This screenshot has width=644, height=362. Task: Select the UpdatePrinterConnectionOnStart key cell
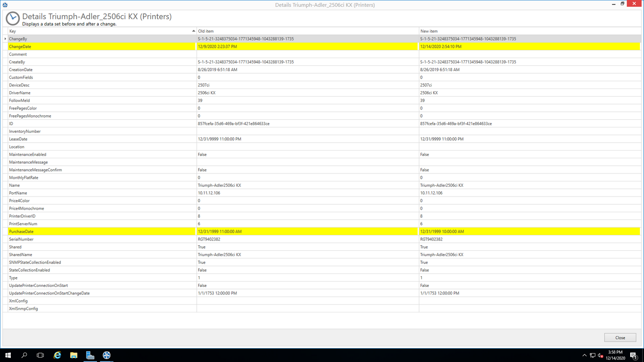[x=102, y=286]
